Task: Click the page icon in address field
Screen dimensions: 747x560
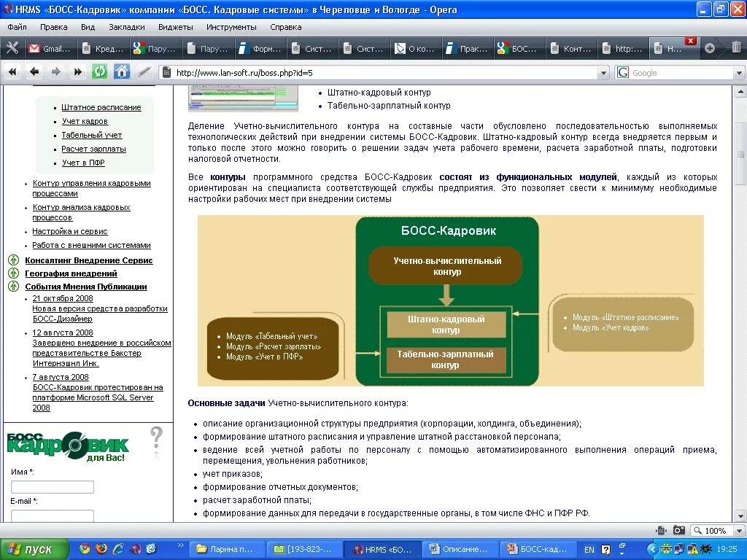Action: click(166, 72)
